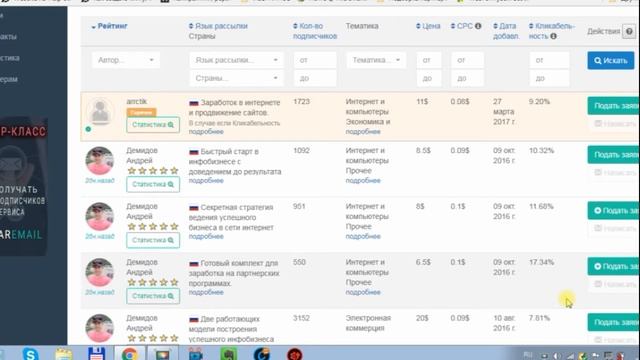Open Skype from the taskbar
The height and width of the screenshot is (360, 640).
[31, 354]
